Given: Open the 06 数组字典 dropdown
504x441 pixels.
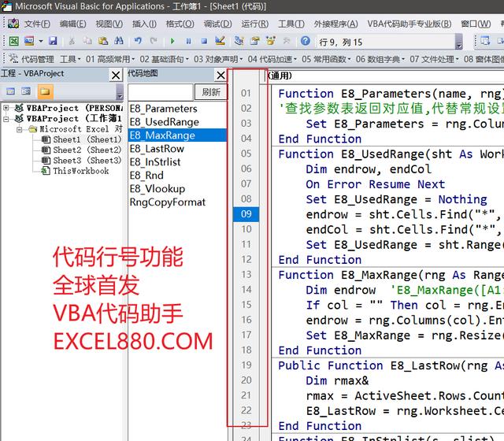Looking at the screenshot, I should pyautogui.click(x=380, y=59).
